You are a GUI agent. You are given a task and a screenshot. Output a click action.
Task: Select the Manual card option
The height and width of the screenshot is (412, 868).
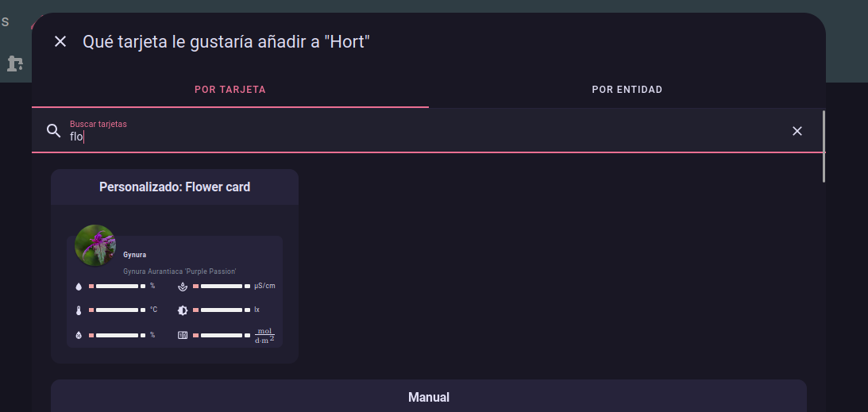point(429,397)
